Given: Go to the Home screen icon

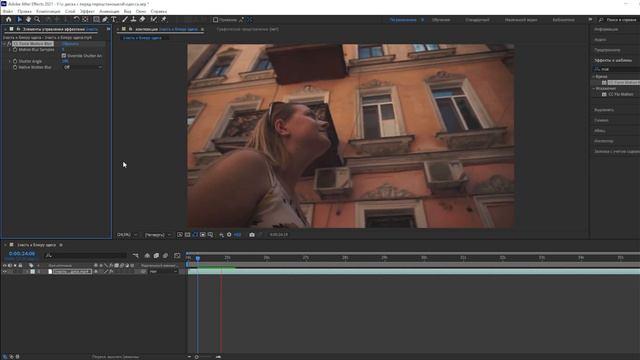Looking at the screenshot, I should [x=9, y=19].
